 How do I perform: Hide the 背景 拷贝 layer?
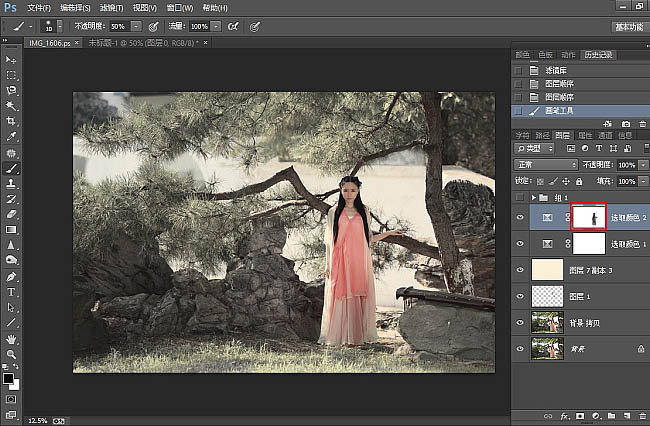pos(519,323)
